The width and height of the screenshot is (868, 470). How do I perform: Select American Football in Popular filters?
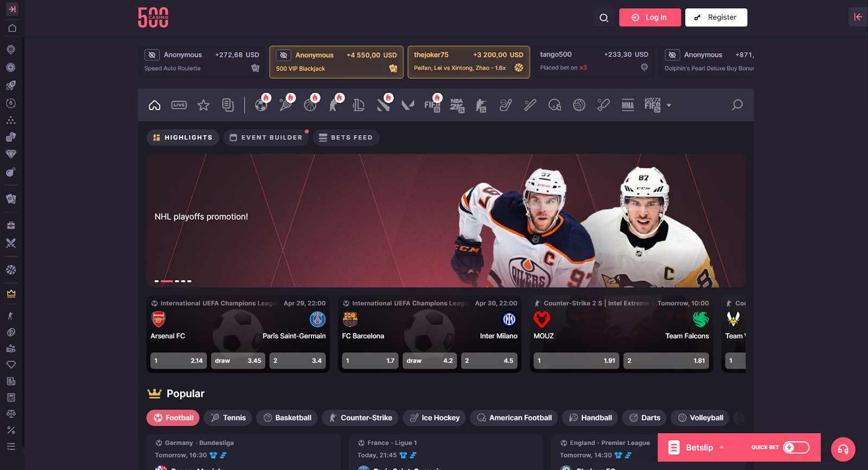click(x=514, y=418)
